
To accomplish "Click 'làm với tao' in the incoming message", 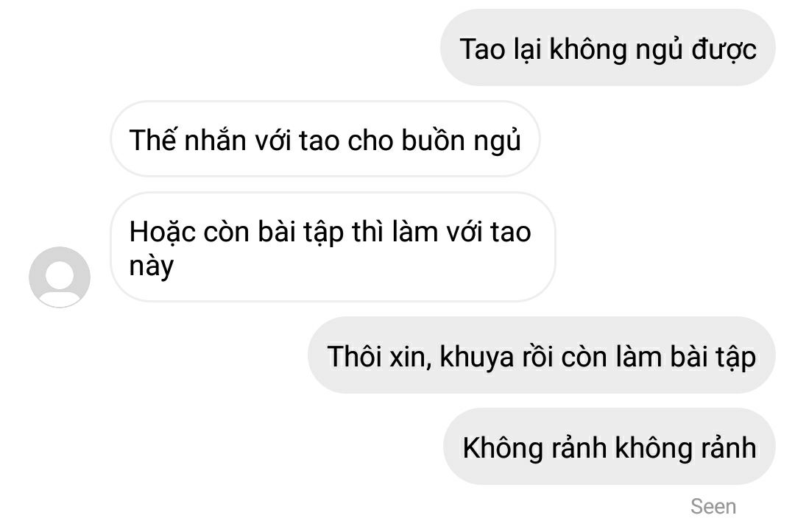I will (x=462, y=232).
